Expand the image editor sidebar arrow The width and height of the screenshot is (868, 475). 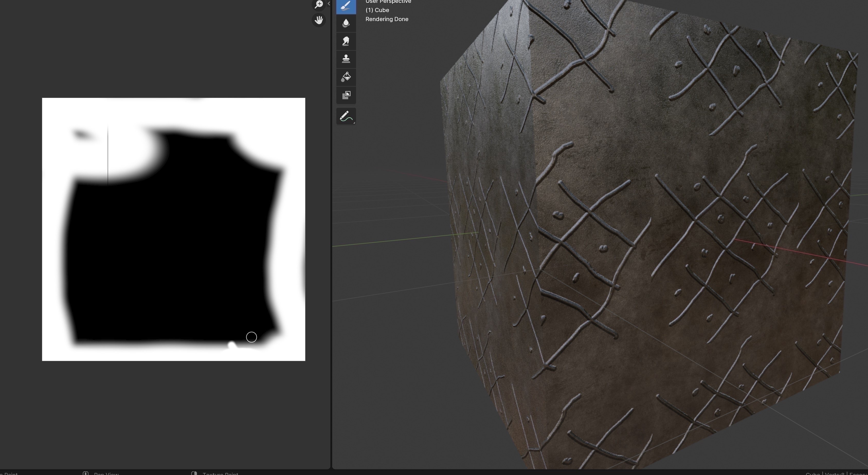[x=329, y=4]
